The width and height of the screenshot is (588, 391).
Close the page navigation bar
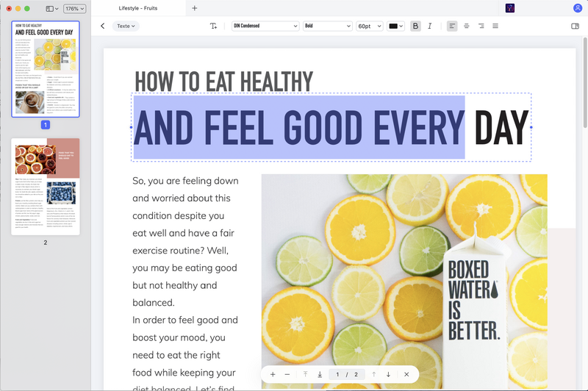[406, 374]
